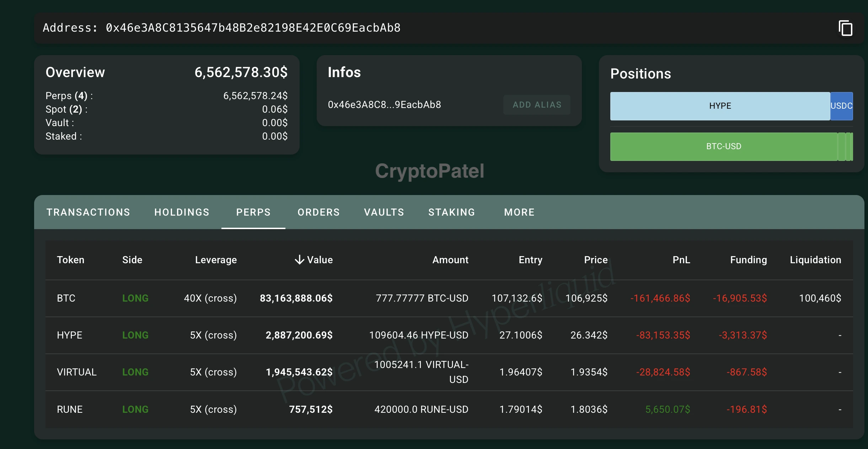
Task: Click the BTC-USD perp position bar
Action: point(724,146)
